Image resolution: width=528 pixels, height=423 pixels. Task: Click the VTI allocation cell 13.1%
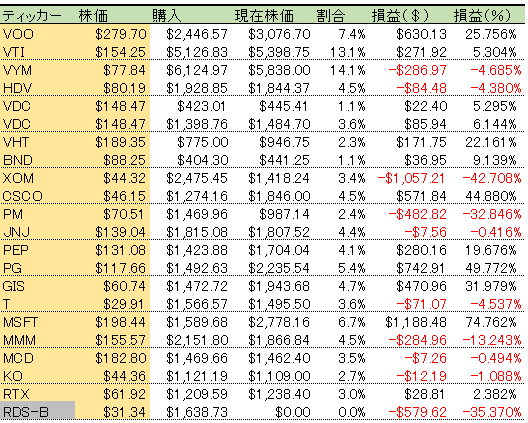click(x=348, y=52)
